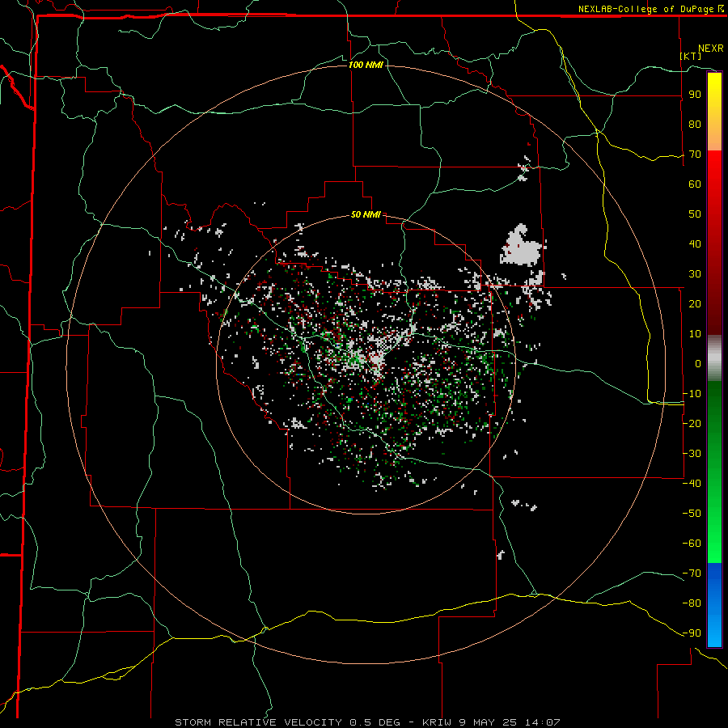Click the STORM RELATIVE VELOCITY product title
The width and height of the screenshot is (728, 728).
click(258, 722)
